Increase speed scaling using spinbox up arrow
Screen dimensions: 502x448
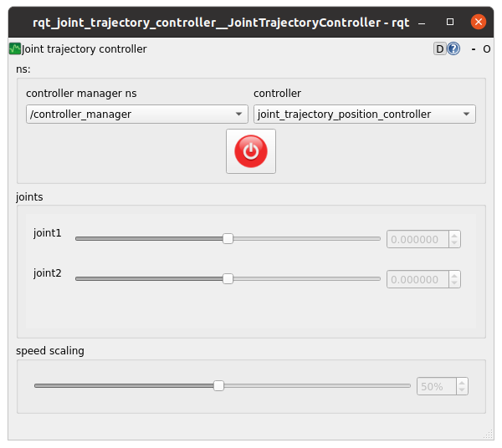(461, 382)
